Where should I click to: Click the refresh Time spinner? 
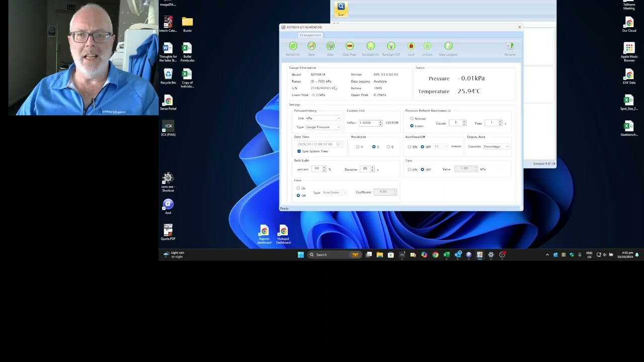(500, 123)
